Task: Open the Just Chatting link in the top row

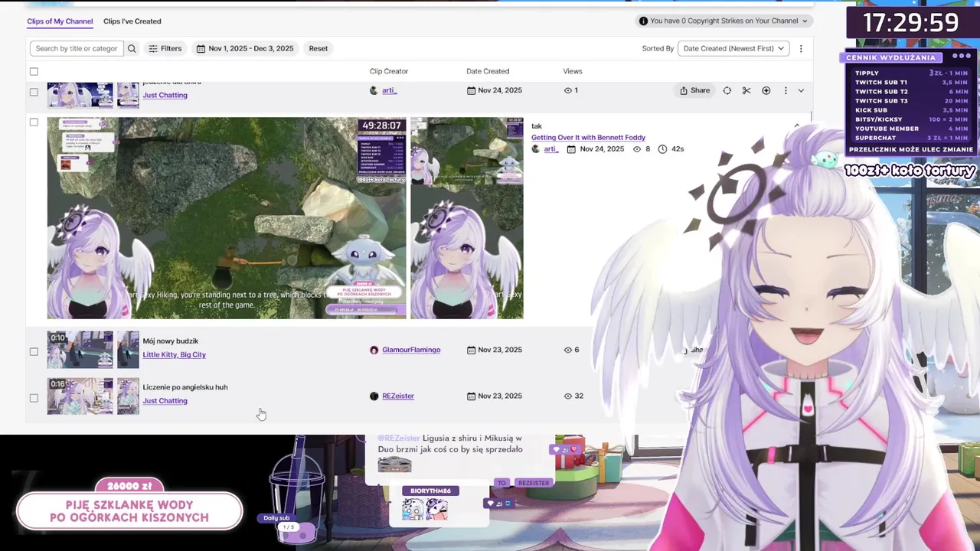Action: 165,95
